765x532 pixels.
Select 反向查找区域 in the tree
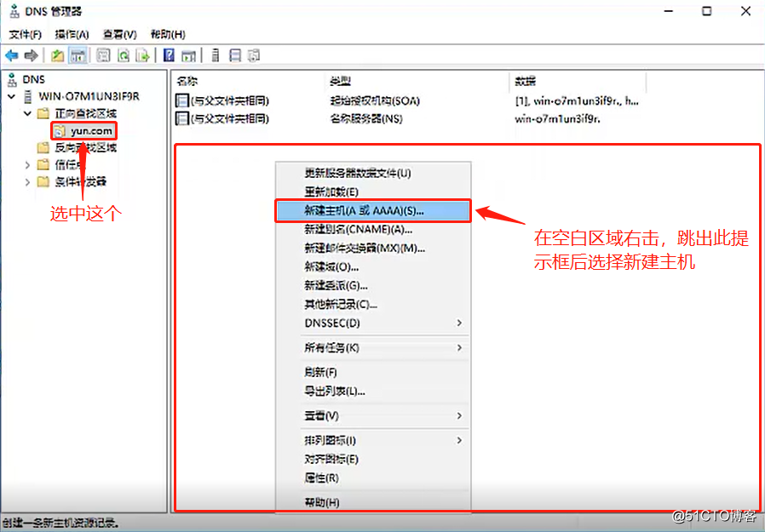(x=86, y=148)
